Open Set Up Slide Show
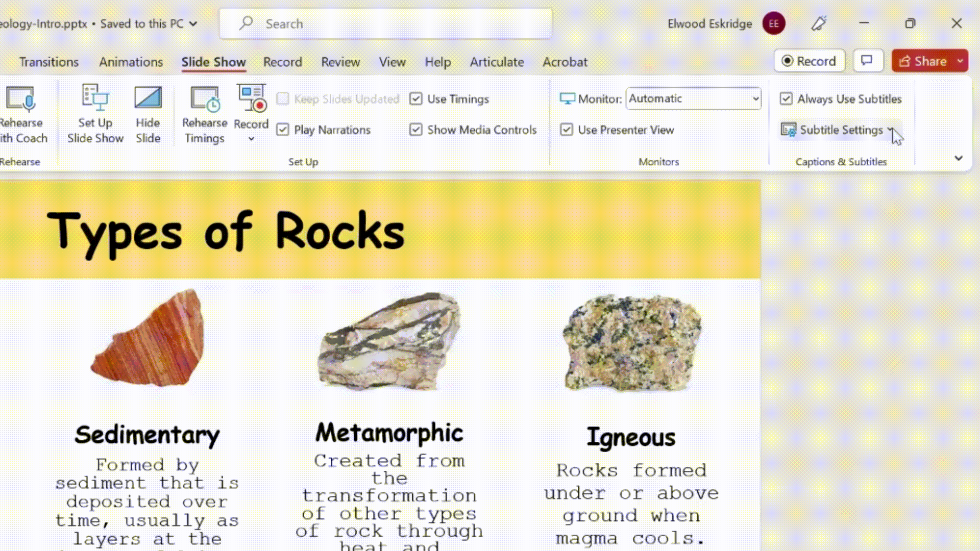Image resolution: width=980 pixels, height=551 pixels. [x=95, y=113]
